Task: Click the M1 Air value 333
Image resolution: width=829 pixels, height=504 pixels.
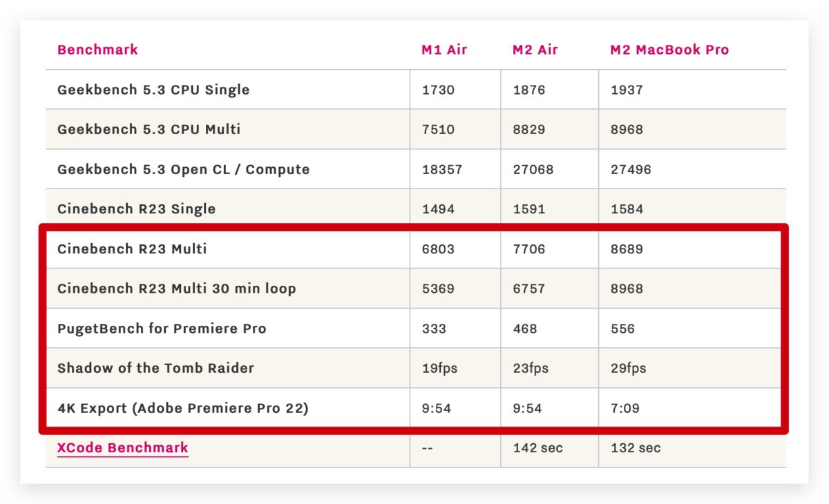Action: coord(433,329)
